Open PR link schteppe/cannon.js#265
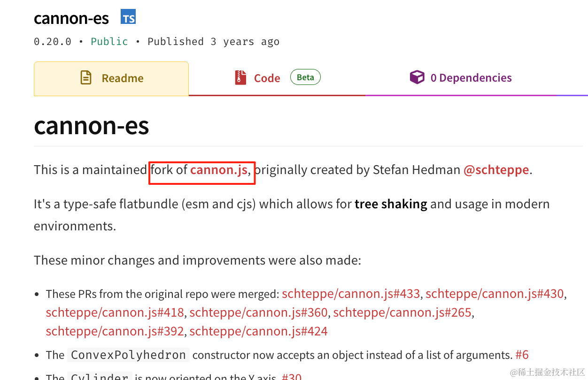 (x=402, y=312)
